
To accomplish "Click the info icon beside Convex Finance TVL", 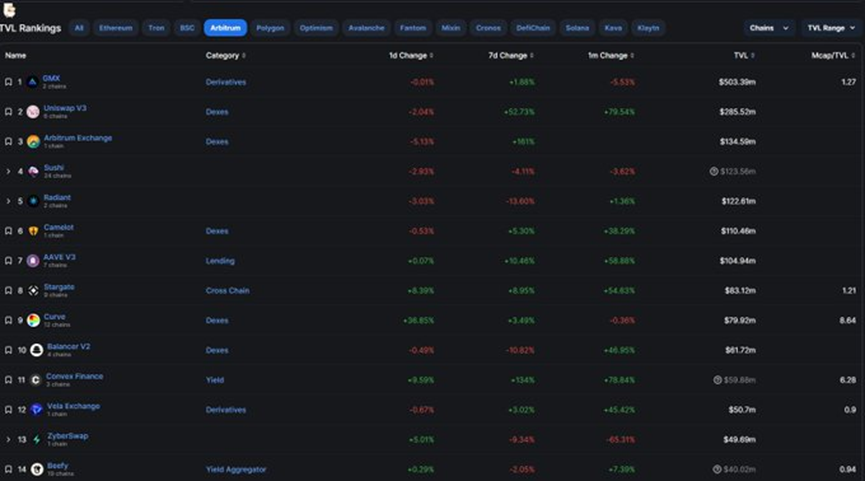I will point(718,380).
